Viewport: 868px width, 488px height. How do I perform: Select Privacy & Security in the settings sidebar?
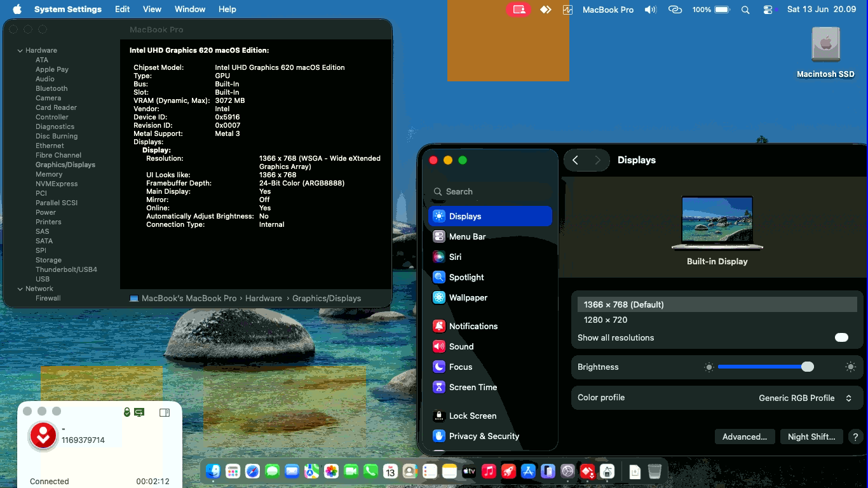pos(490,436)
